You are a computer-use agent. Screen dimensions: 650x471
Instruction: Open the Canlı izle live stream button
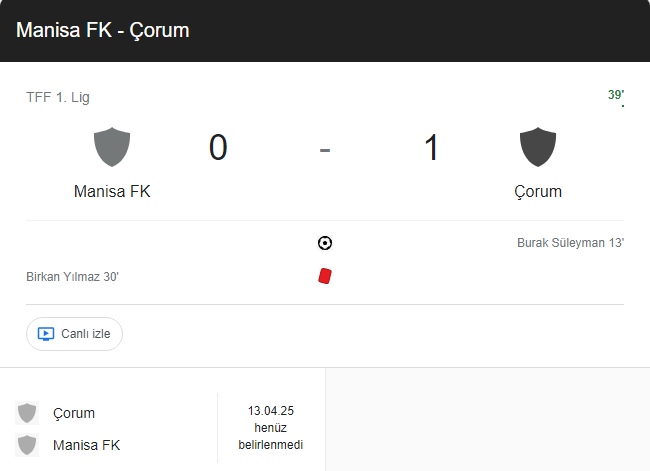point(74,334)
